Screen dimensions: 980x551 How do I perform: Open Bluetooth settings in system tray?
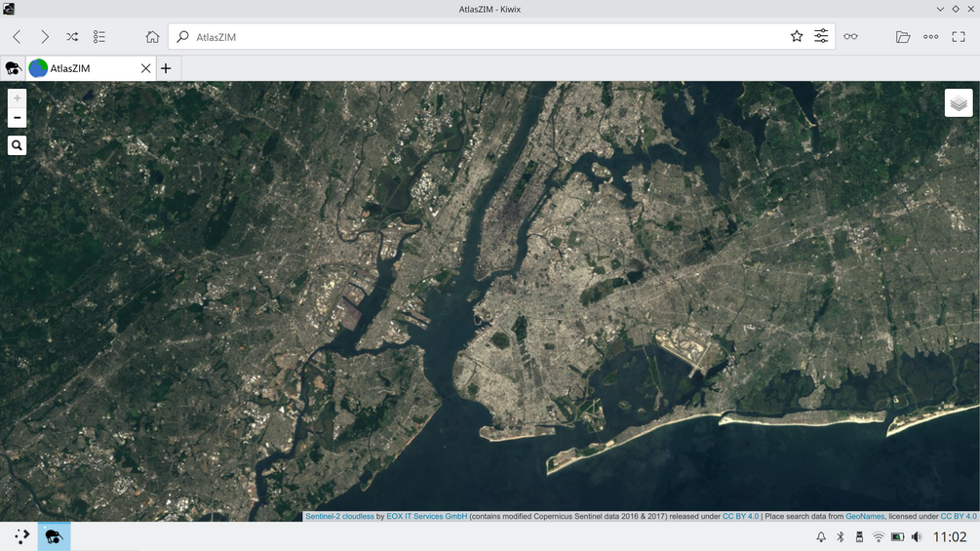[840, 536]
